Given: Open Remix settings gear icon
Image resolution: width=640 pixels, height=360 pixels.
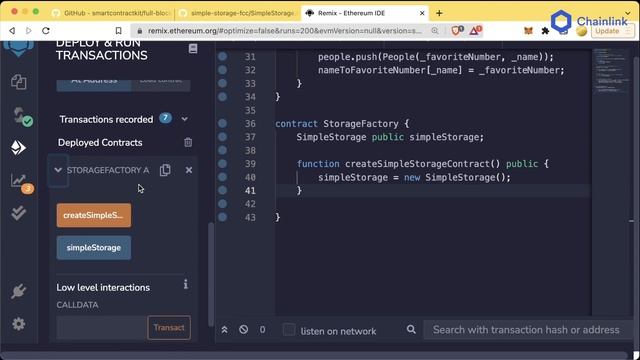Looking at the screenshot, I should tap(18, 324).
